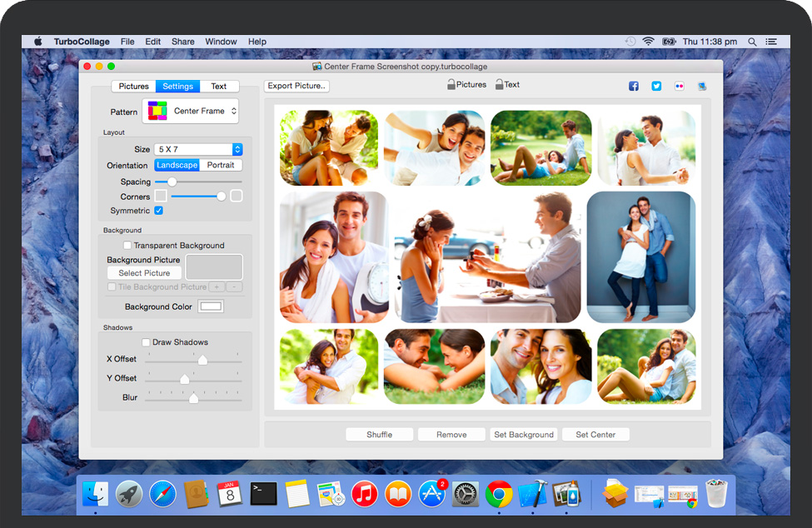Uncheck the Symmetric checkbox
This screenshot has width=812, height=528.
point(158,211)
